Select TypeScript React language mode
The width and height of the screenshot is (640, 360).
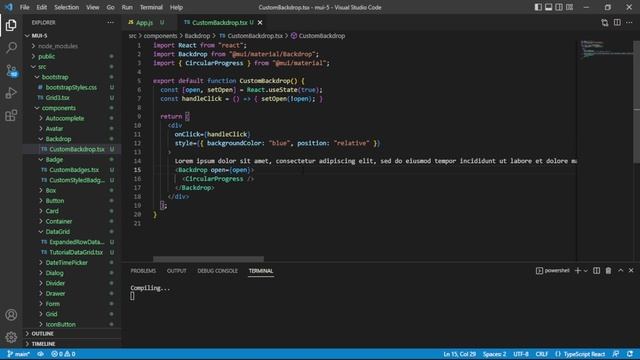pos(580,354)
